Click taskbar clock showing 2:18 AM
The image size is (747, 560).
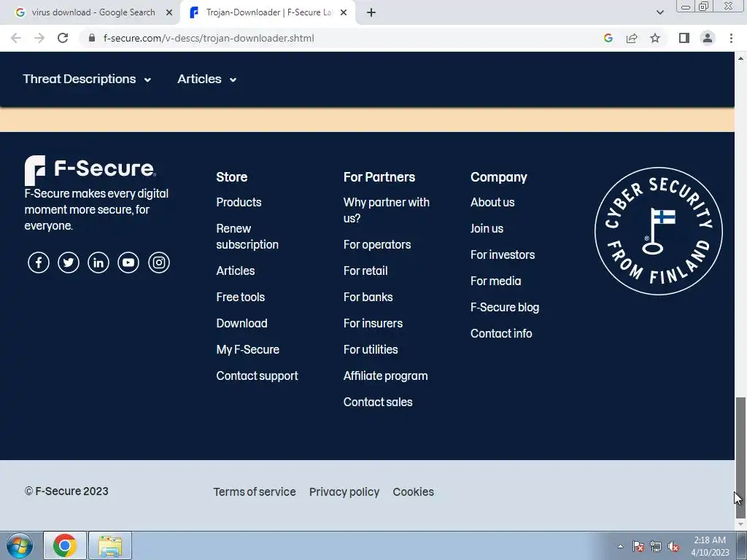pyautogui.click(x=710, y=546)
